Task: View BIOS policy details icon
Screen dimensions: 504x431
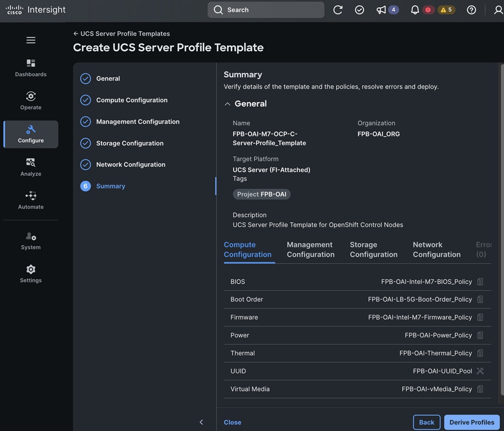Action: (480, 281)
